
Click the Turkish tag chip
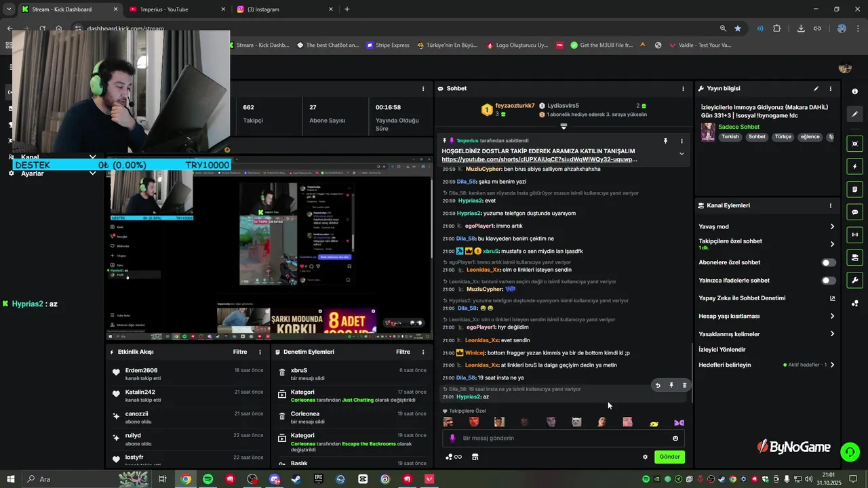730,137
